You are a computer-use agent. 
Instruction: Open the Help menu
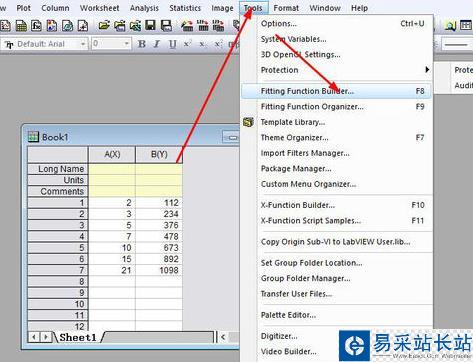pos(359,8)
